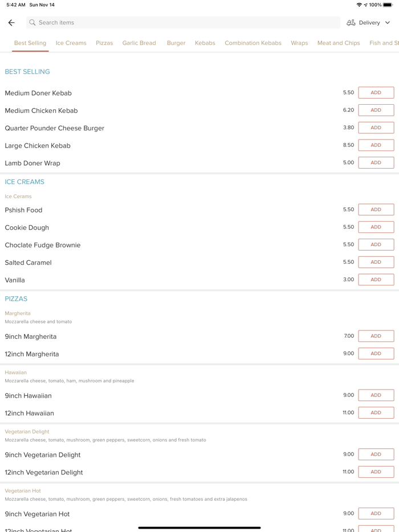
Task: Add 12inch Margherita pizza
Action: (376, 354)
